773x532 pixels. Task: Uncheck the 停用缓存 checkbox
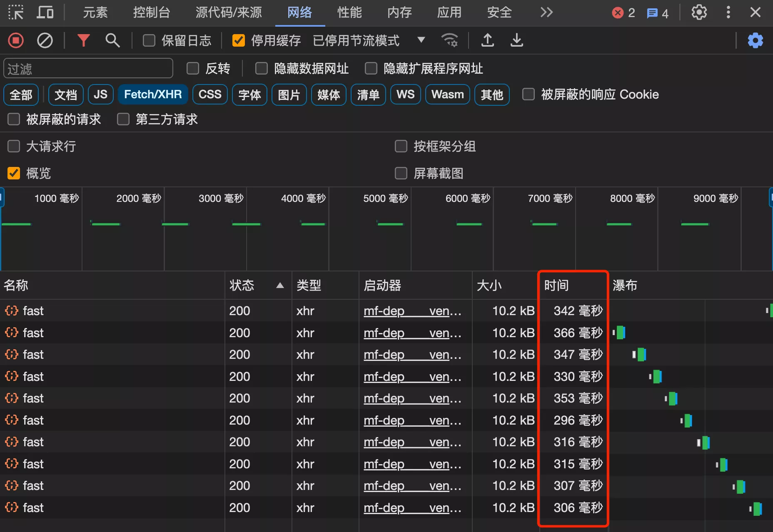pyautogui.click(x=238, y=40)
